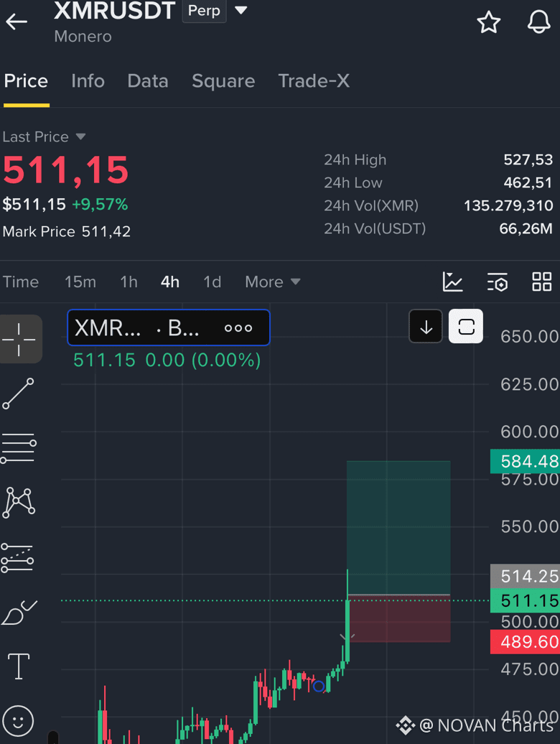The height and width of the screenshot is (744, 560).
Task: Open the Data tab
Action: click(148, 81)
